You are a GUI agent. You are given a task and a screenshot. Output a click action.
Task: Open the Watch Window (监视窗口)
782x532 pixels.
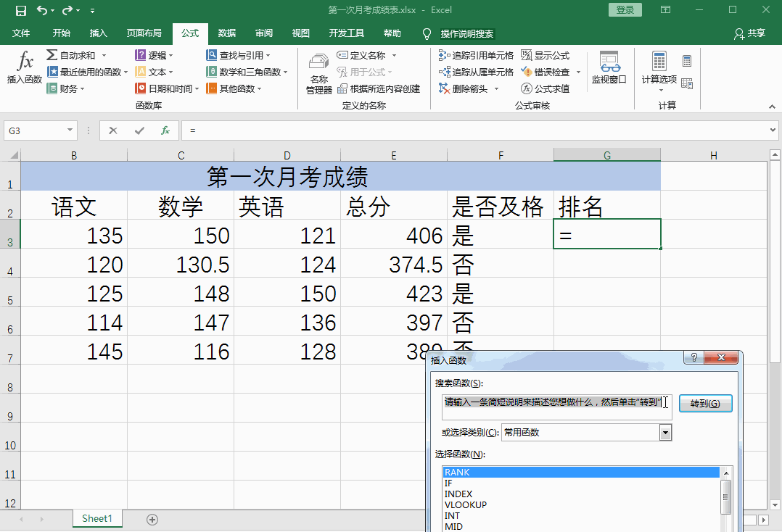[609, 69]
